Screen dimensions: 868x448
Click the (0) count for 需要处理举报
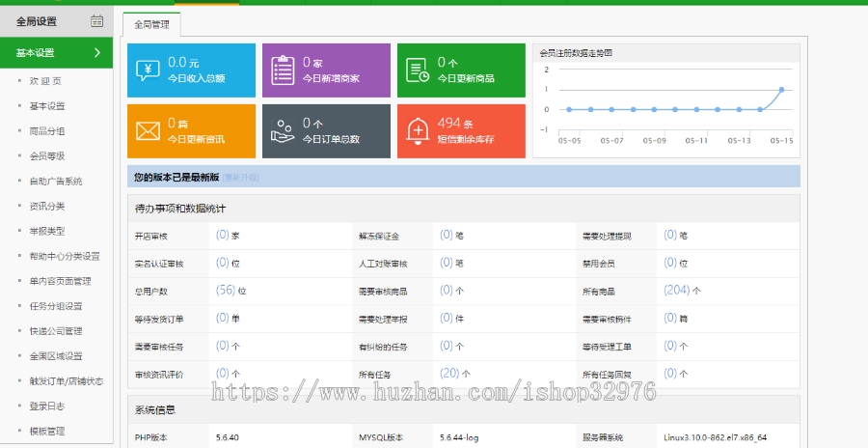(x=447, y=318)
